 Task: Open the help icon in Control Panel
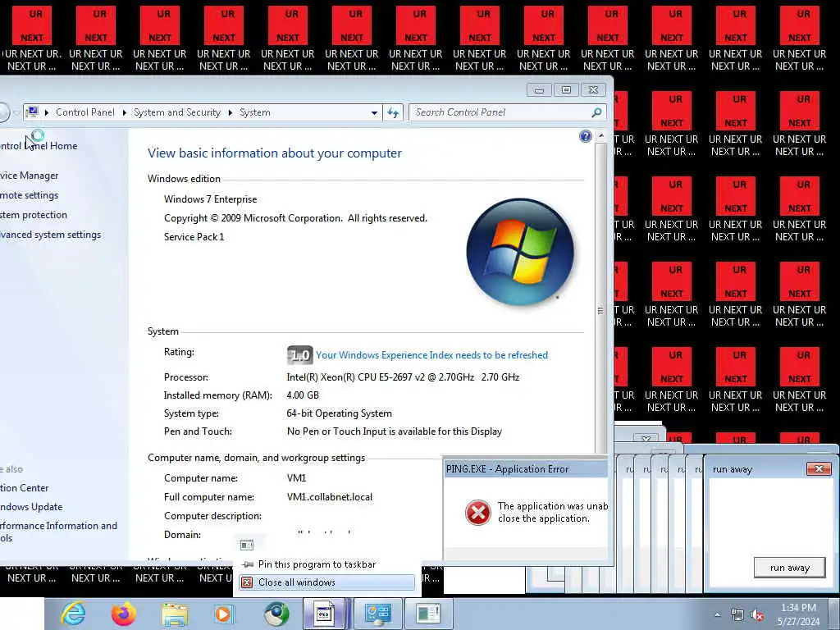pyautogui.click(x=586, y=136)
